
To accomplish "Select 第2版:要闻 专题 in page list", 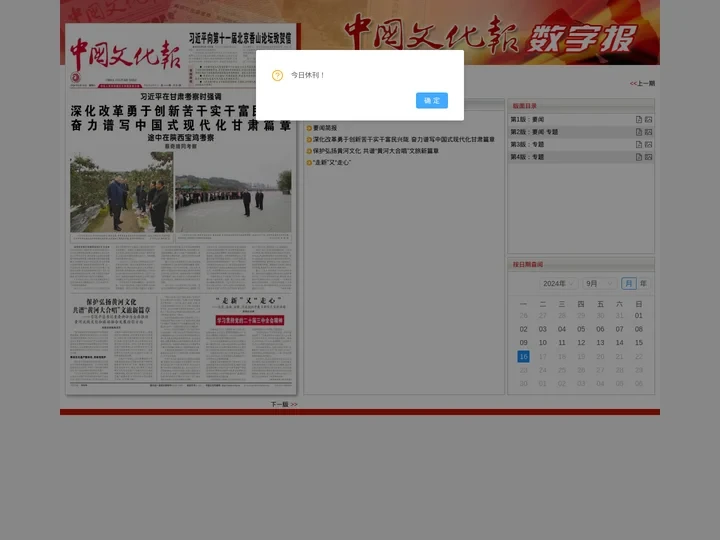I will point(534,132).
